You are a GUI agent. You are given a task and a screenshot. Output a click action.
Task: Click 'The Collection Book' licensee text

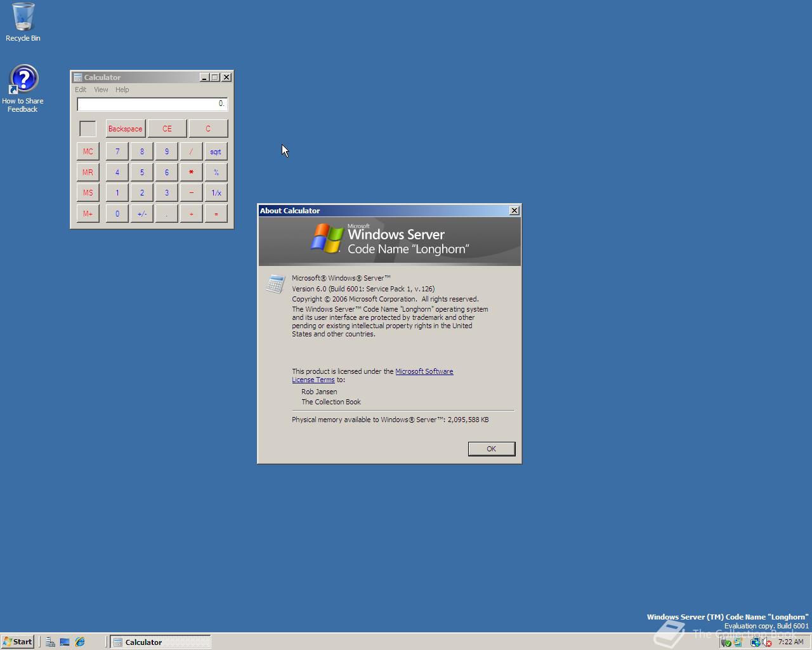pyautogui.click(x=331, y=402)
